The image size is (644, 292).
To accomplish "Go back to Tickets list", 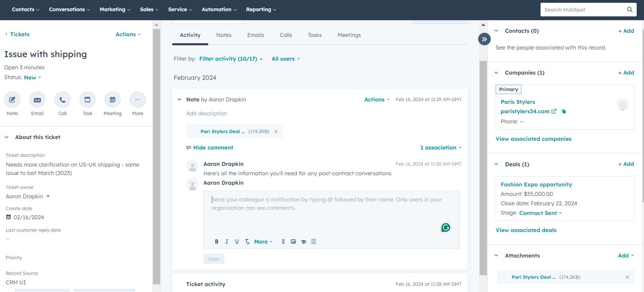I will click(x=17, y=34).
